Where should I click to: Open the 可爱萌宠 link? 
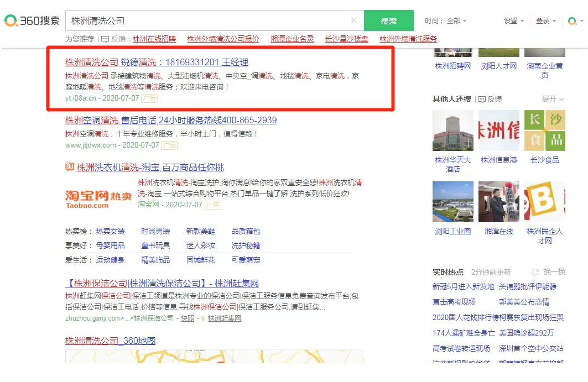click(x=246, y=260)
